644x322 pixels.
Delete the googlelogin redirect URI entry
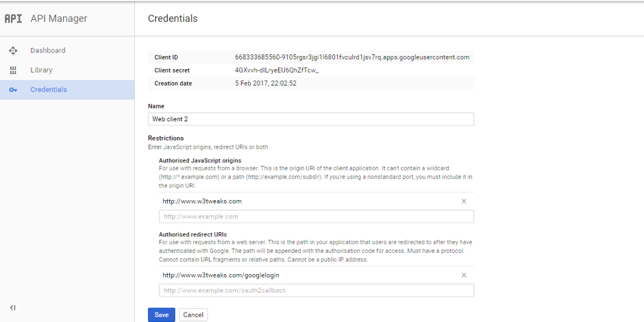[x=464, y=275]
